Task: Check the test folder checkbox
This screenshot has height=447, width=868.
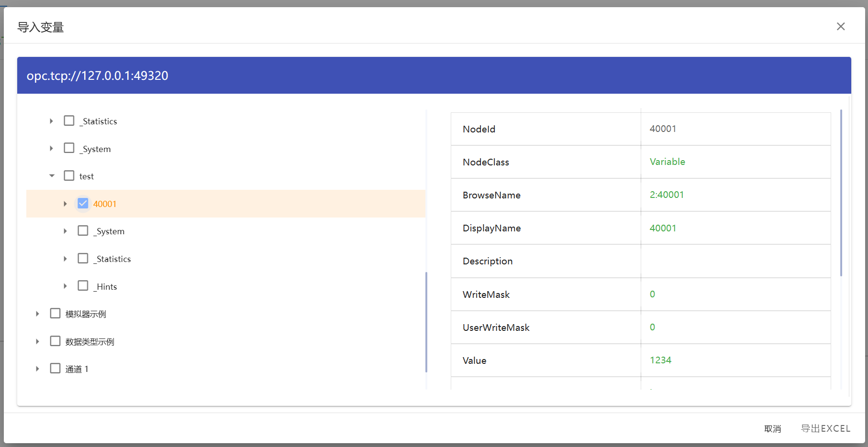Action: [69, 176]
